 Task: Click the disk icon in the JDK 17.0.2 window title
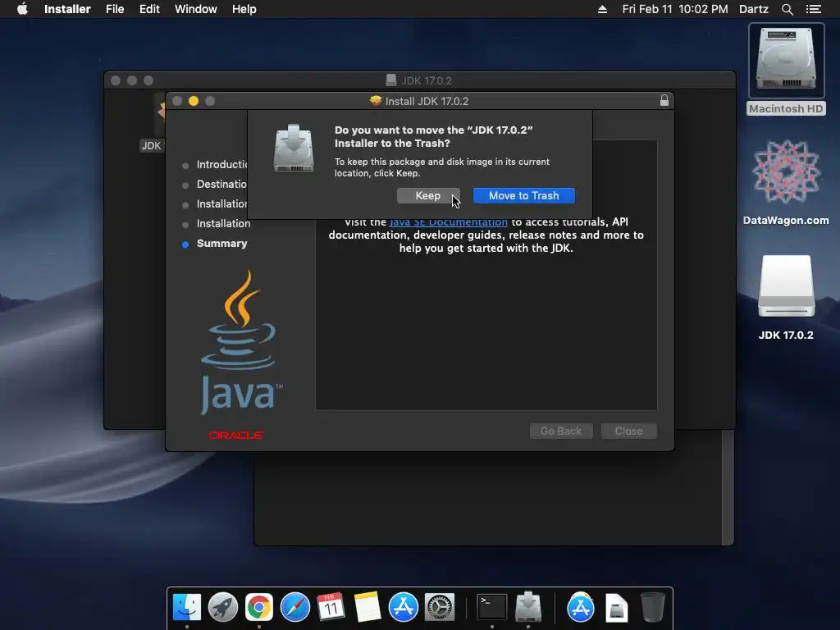(391, 80)
